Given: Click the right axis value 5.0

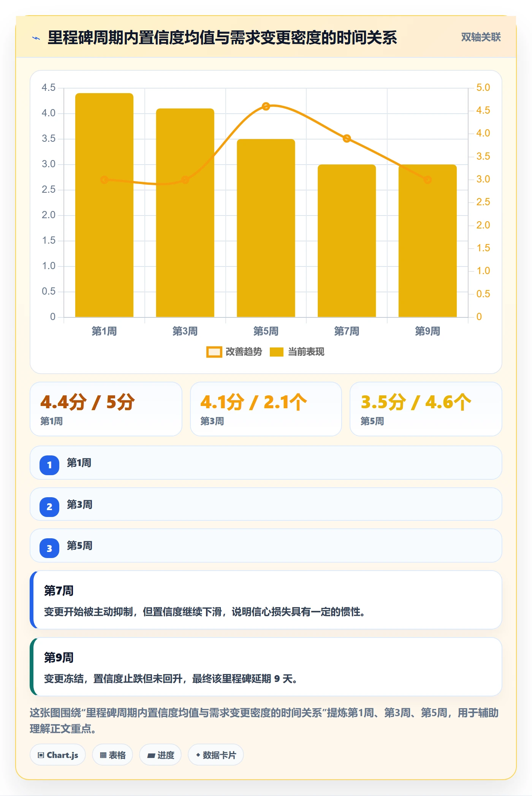Looking at the screenshot, I should coord(483,87).
